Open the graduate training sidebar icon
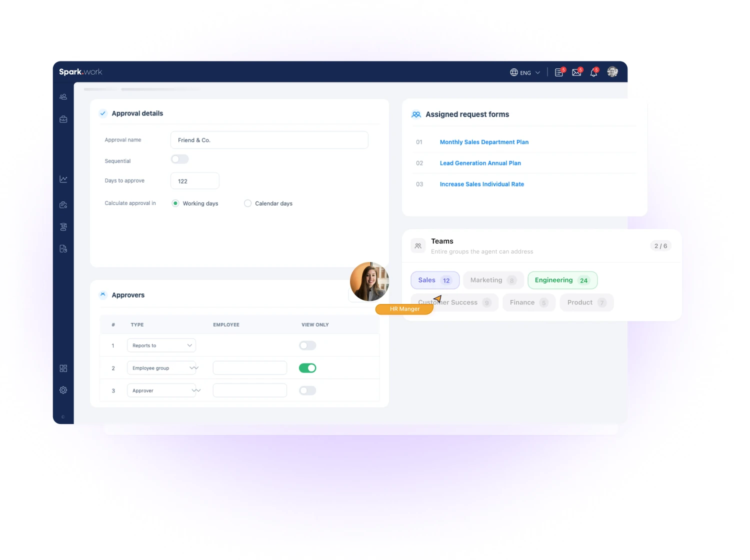Image resolution: width=750 pixels, height=560 pixels. (x=63, y=227)
